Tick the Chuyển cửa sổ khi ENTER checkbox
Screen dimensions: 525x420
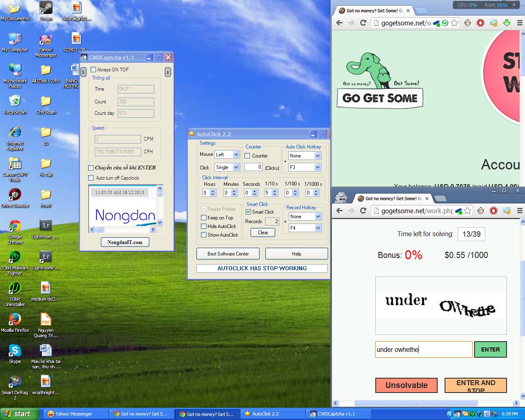point(91,168)
